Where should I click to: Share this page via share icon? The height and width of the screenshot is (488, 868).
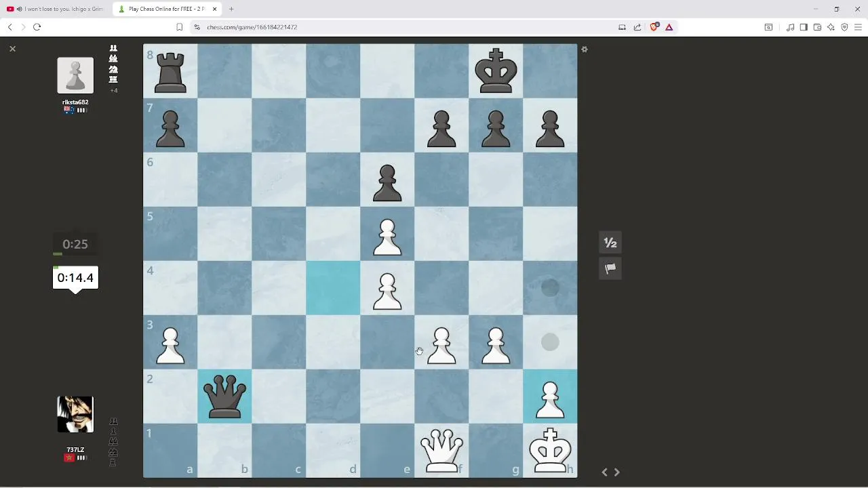pos(637,27)
